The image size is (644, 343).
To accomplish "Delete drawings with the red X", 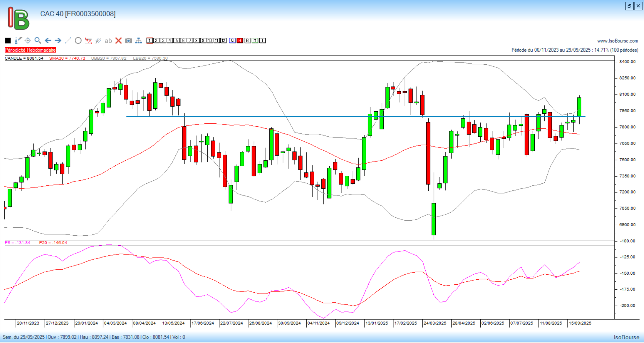I will click(x=118, y=41).
